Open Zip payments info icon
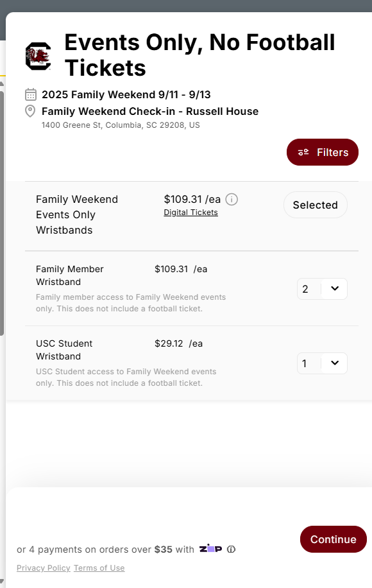The width and height of the screenshot is (372, 588). coord(231,549)
